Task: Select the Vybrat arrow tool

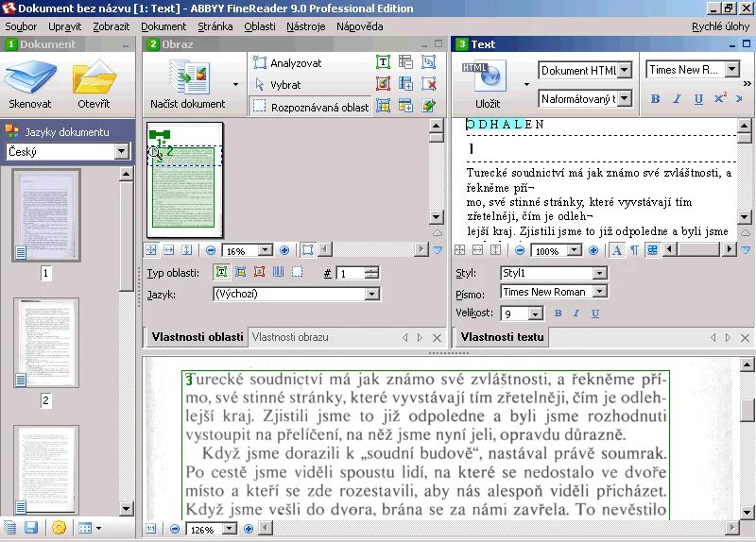Action: pyautogui.click(x=278, y=85)
